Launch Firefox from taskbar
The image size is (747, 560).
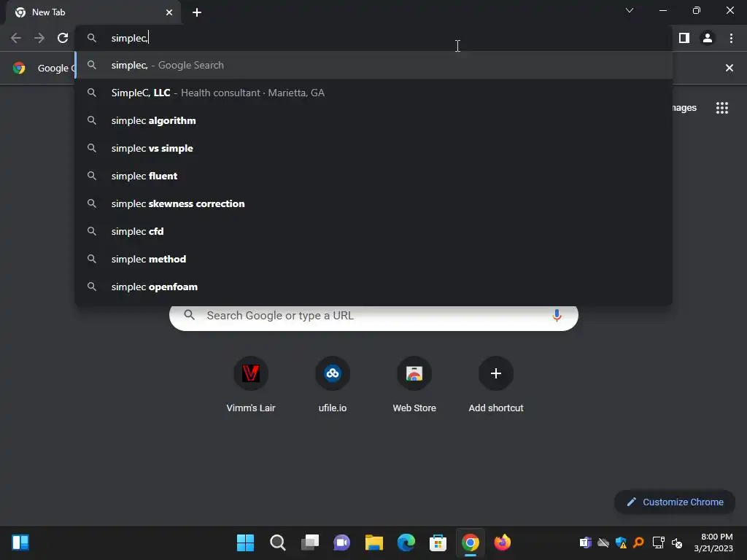pos(502,542)
